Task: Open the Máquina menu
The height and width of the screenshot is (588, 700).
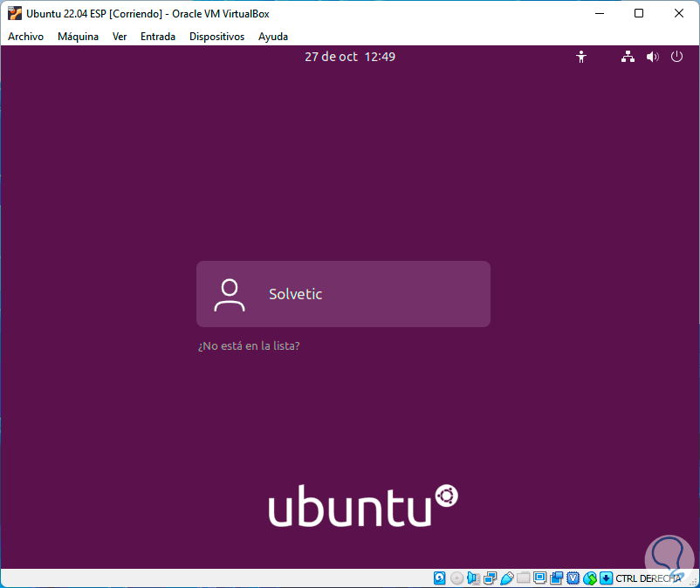Action: (78, 37)
